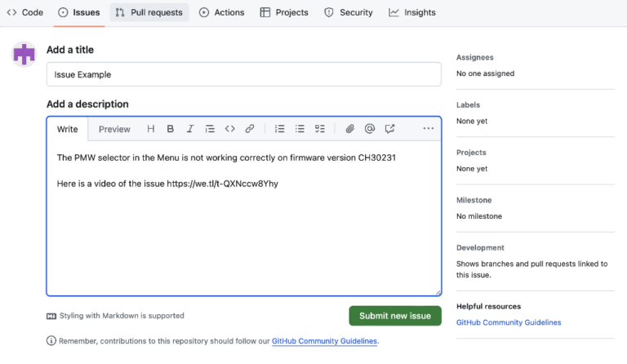Add a link using the link icon
Image resolution: width=627 pixels, height=364 pixels.
tap(250, 129)
